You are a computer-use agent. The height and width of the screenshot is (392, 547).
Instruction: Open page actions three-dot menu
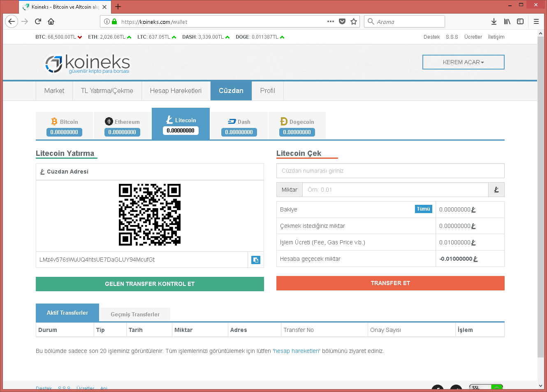point(331,21)
